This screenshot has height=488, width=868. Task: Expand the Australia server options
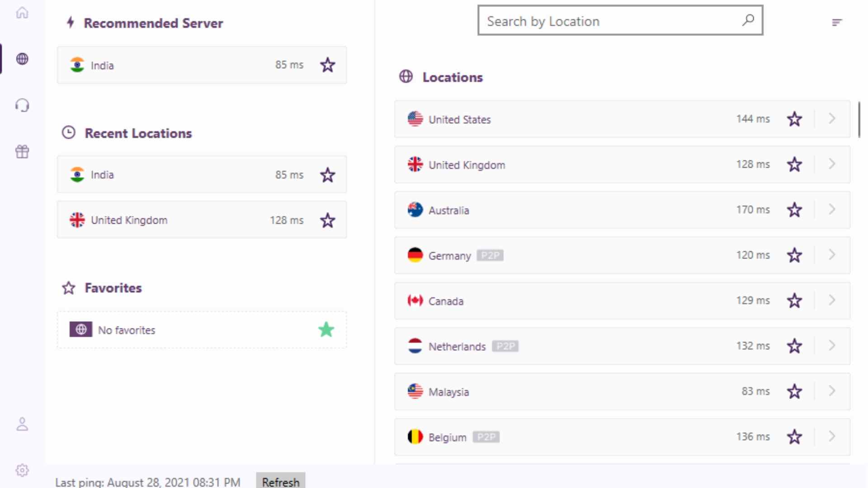(x=832, y=210)
